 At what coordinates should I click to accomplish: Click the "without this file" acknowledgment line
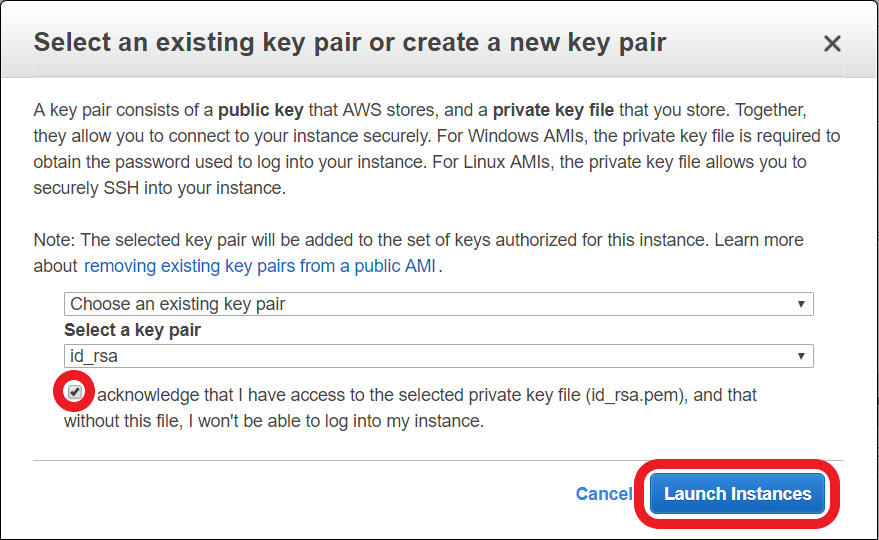point(273,421)
